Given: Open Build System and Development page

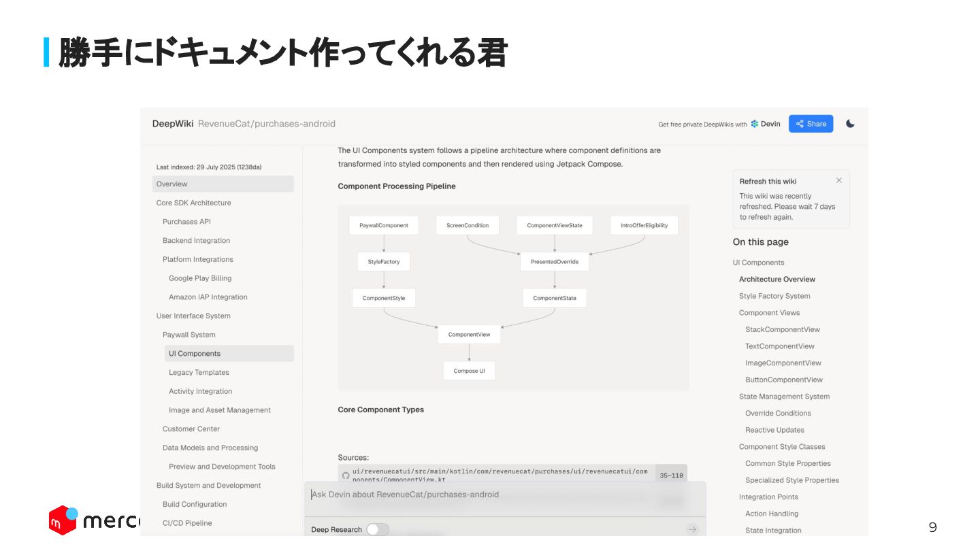Looking at the screenshot, I should pyautogui.click(x=208, y=486).
